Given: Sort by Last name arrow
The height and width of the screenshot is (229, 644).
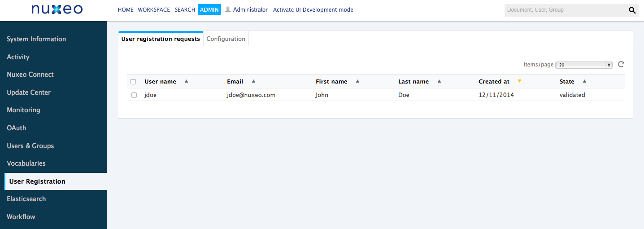Looking at the screenshot, I should [x=439, y=81].
